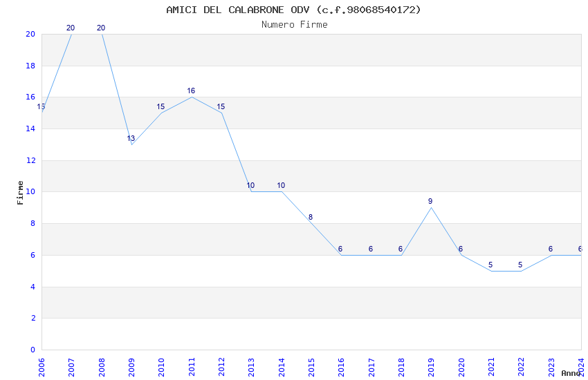Click the data value 6 for year 2018
Image resolution: width=588 pixels, height=380 pixels.
[401, 249]
